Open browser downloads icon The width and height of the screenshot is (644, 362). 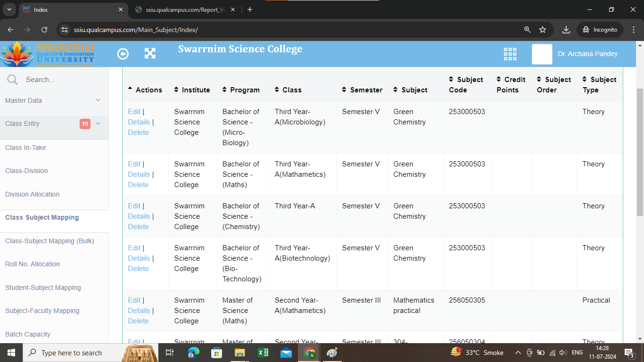(x=566, y=29)
